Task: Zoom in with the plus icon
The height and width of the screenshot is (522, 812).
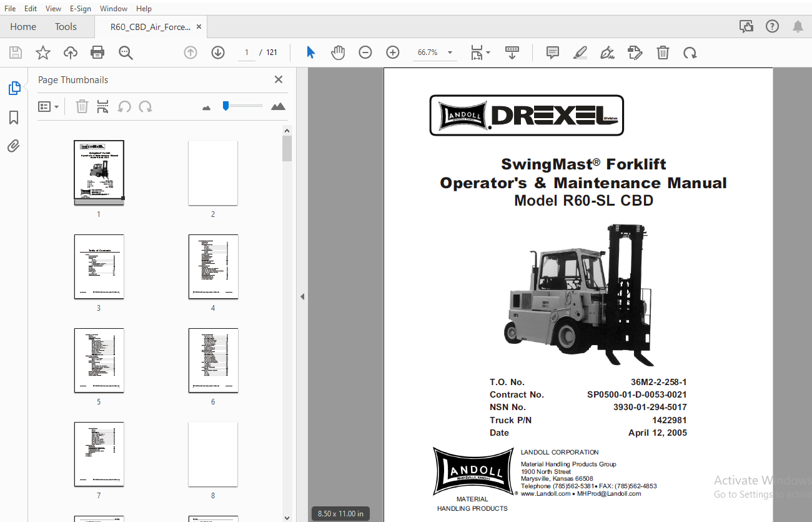Action: tap(393, 53)
